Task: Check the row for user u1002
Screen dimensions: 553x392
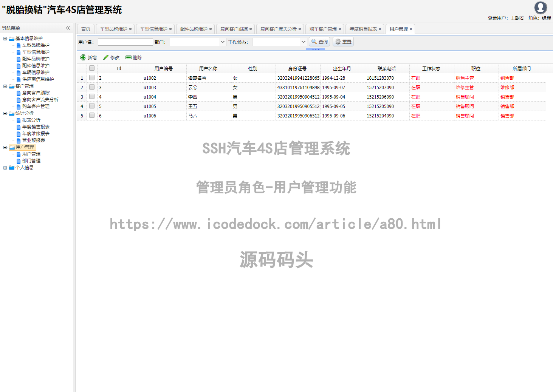Action: (92, 77)
